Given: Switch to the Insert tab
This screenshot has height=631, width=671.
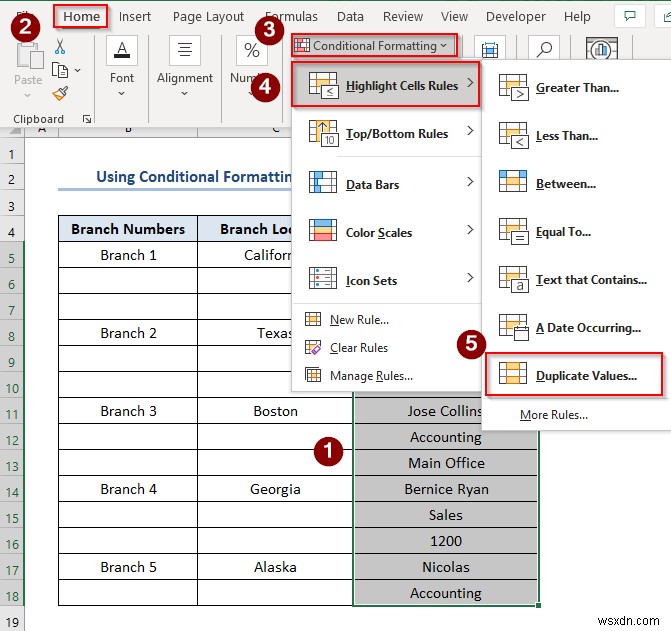Looking at the screenshot, I should (135, 17).
